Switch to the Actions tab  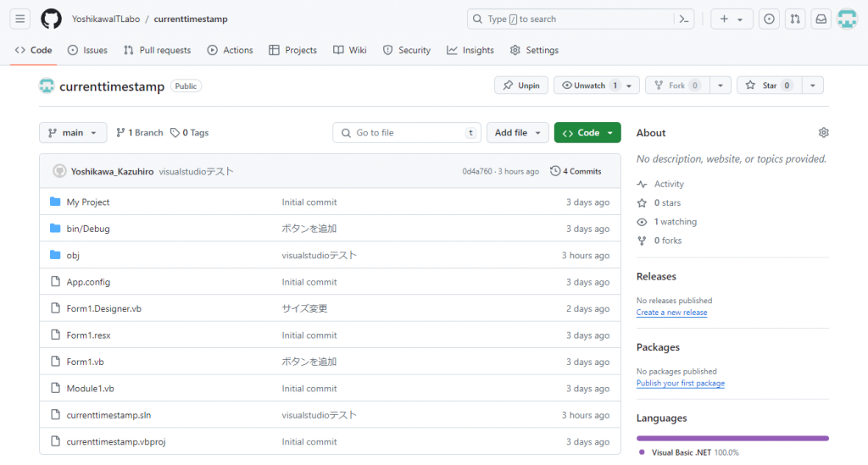tap(230, 50)
